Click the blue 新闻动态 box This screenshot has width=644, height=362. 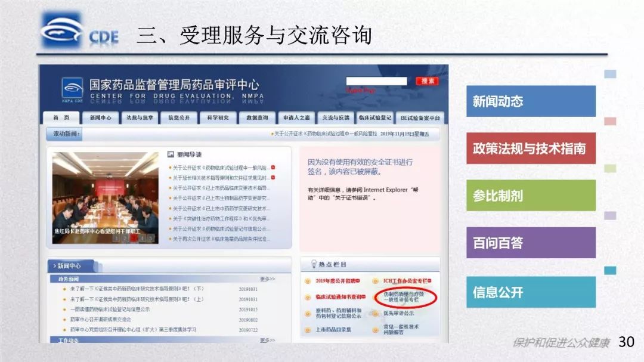coord(531,101)
